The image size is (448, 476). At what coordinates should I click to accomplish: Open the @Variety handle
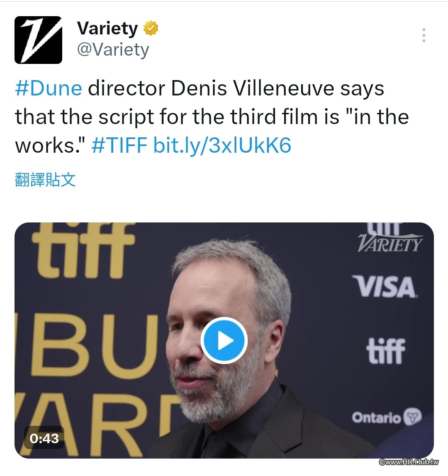coord(113,49)
